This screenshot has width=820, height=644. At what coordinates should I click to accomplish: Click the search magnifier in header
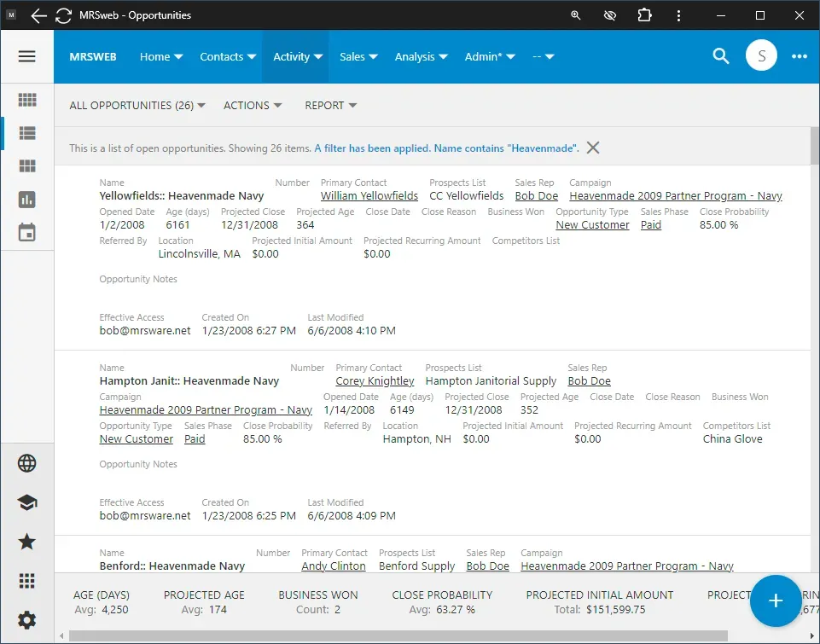pos(721,56)
